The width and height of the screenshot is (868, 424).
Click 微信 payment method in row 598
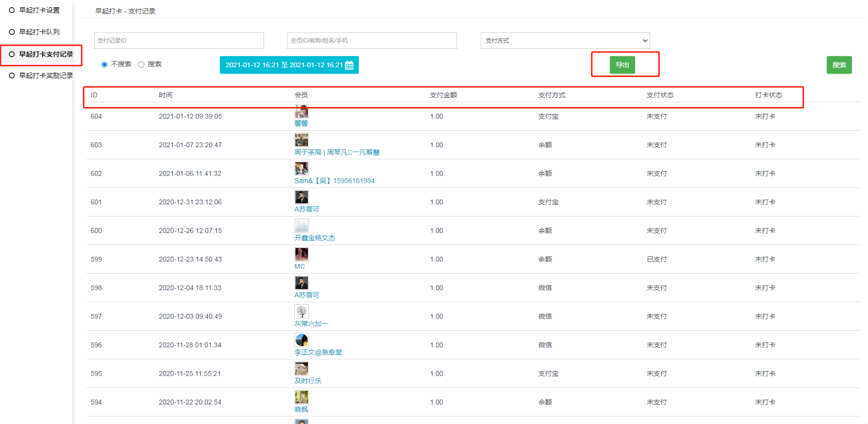tap(545, 288)
